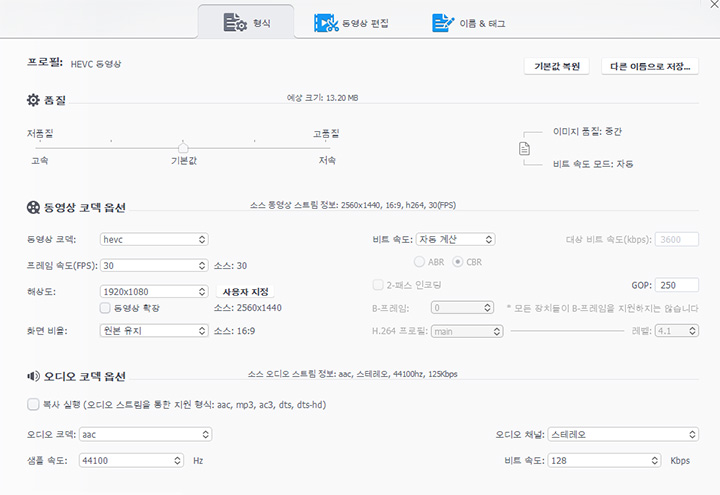Open the frame rate (FPS) dropdown
This screenshot has height=495, width=720.
click(x=154, y=265)
